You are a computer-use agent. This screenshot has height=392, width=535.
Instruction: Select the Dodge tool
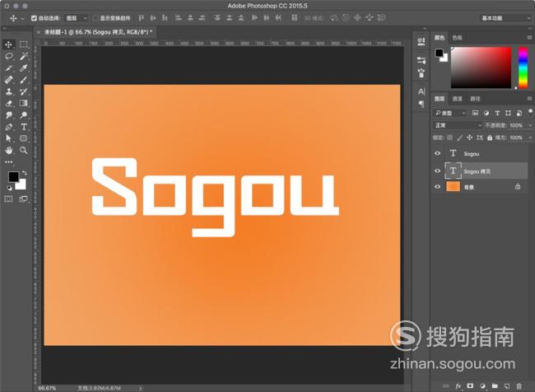click(x=24, y=115)
